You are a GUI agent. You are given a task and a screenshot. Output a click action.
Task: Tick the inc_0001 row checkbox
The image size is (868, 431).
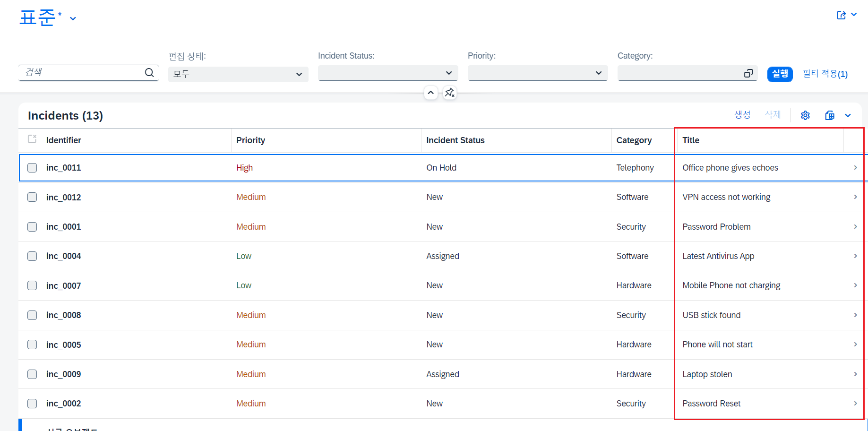point(32,227)
